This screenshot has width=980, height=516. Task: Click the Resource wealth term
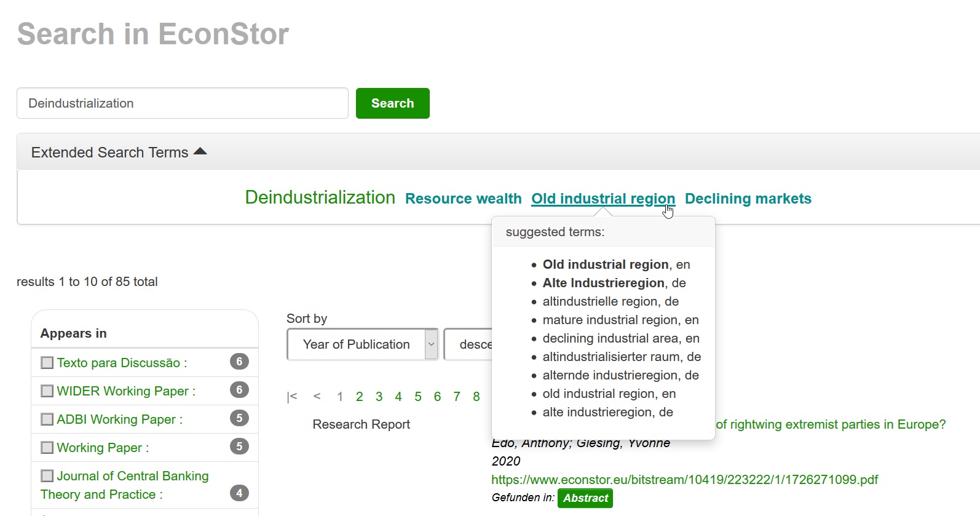(x=463, y=199)
